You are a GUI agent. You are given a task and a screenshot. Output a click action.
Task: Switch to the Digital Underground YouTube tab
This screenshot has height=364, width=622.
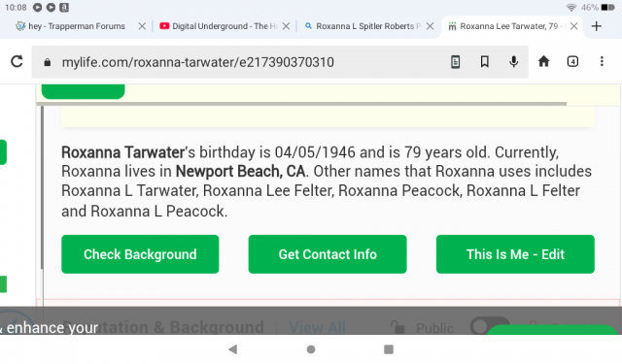click(x=218, y=26)
